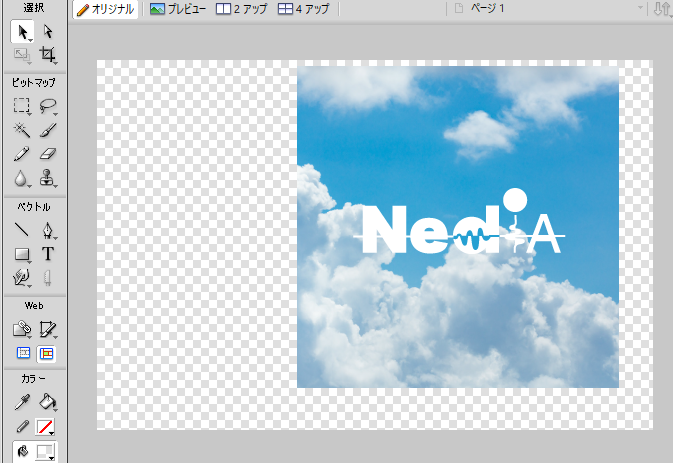
Task: Switch to the 2 アップ view
Action: point(242,9)
